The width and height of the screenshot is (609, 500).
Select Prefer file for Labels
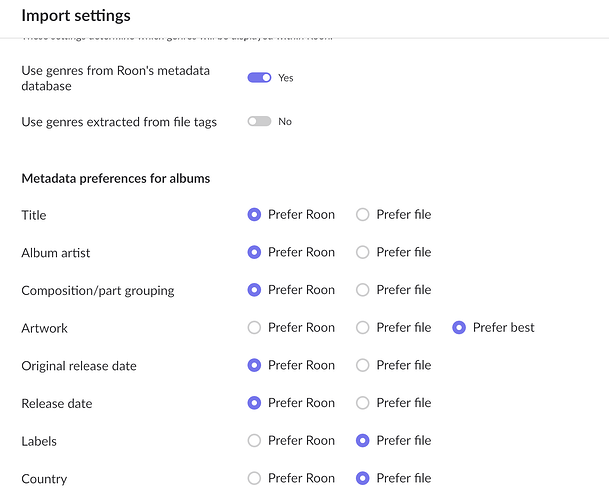click(363, 440)
